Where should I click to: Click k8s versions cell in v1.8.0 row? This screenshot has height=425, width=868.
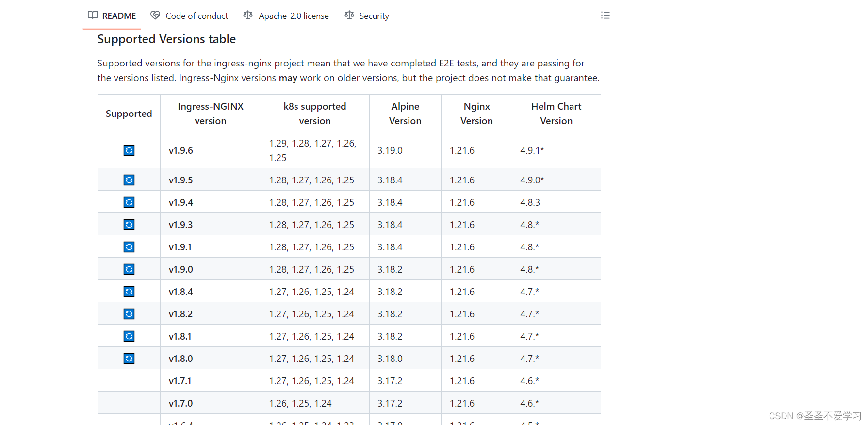[315, 359]
